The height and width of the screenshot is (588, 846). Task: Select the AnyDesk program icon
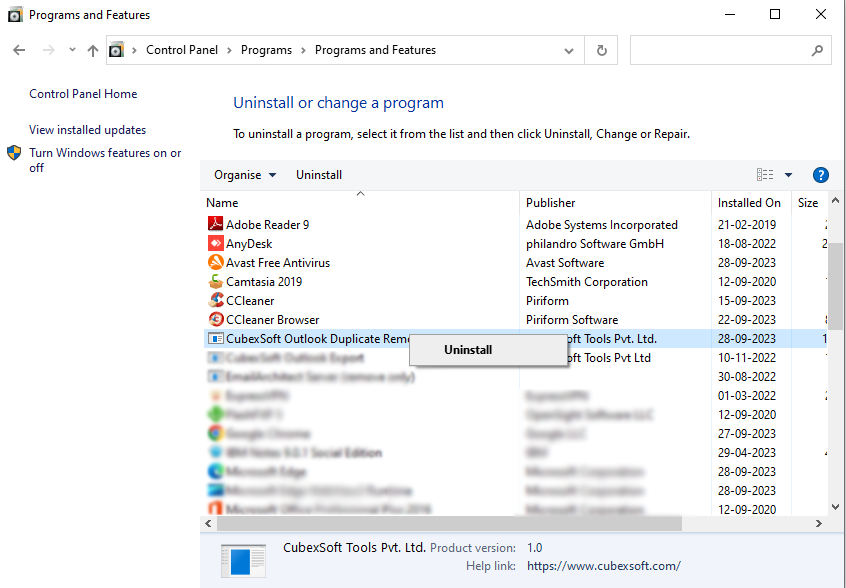tap(215, 244)
